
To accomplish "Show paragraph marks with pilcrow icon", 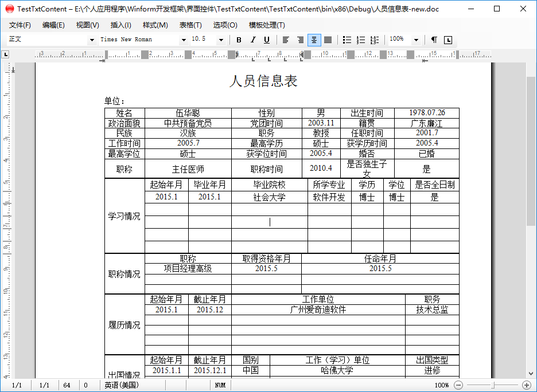I will point(434,40).
